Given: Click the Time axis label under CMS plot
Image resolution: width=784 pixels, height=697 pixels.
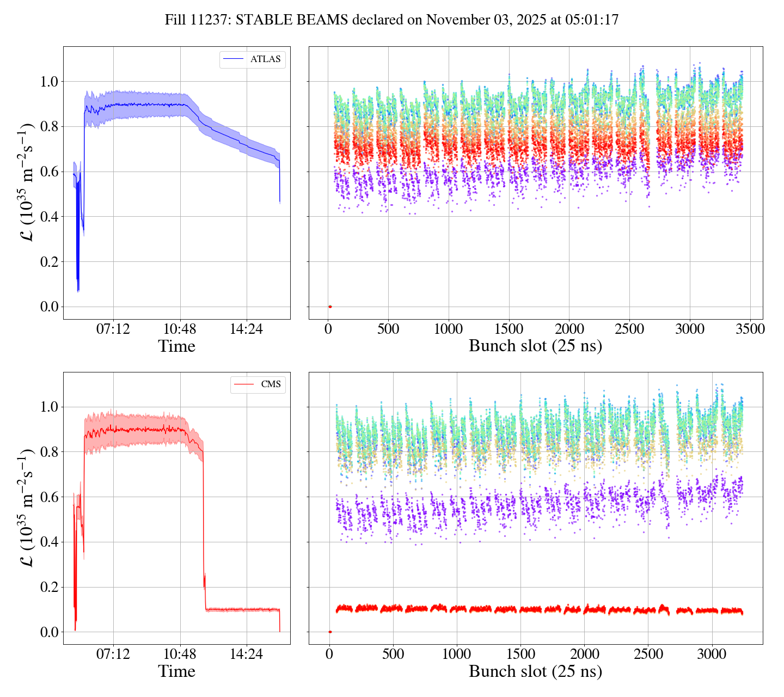Looking at the screenshot, I should click(x=176, y=671).
